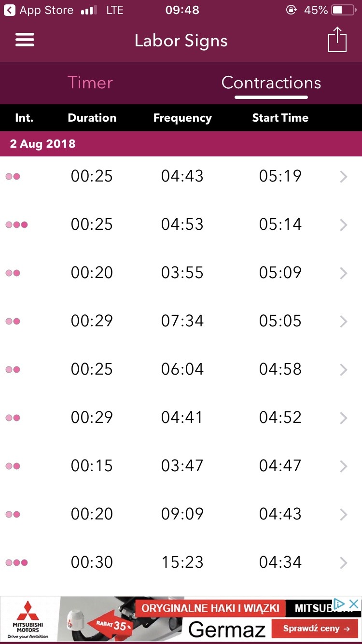Open the hamburger menu
This screenshot has height=644, width=362.
25,40
